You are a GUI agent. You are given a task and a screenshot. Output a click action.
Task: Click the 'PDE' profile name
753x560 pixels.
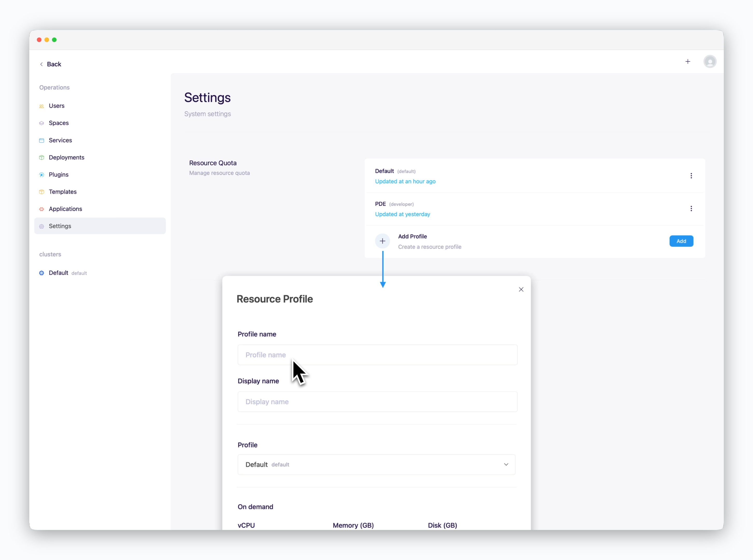click(380, 204)
